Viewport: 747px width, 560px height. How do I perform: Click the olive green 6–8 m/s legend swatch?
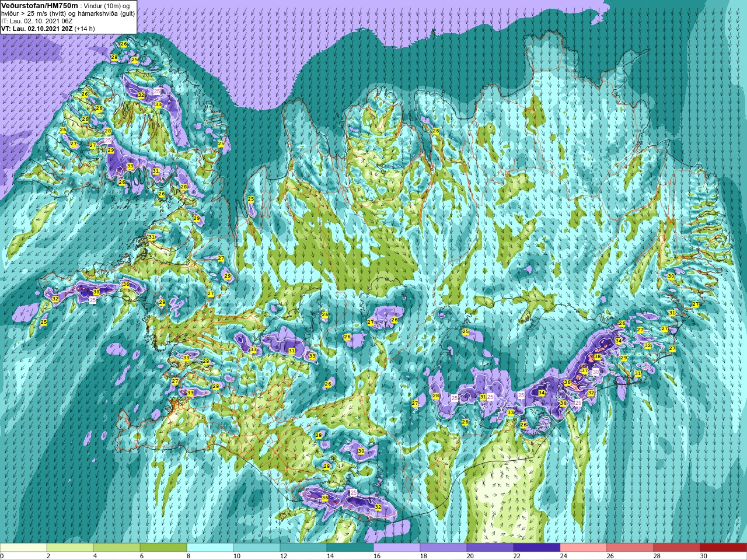[163, 548]
